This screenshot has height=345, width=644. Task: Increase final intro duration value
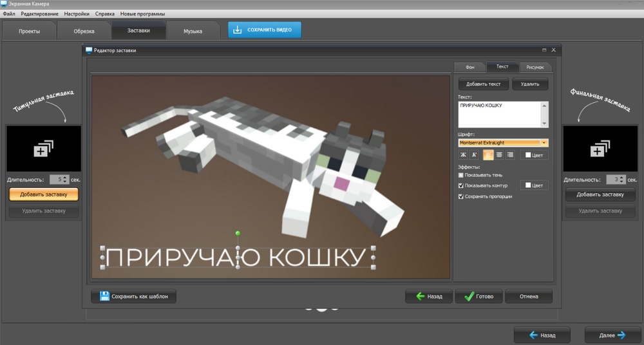click(621, 178)
